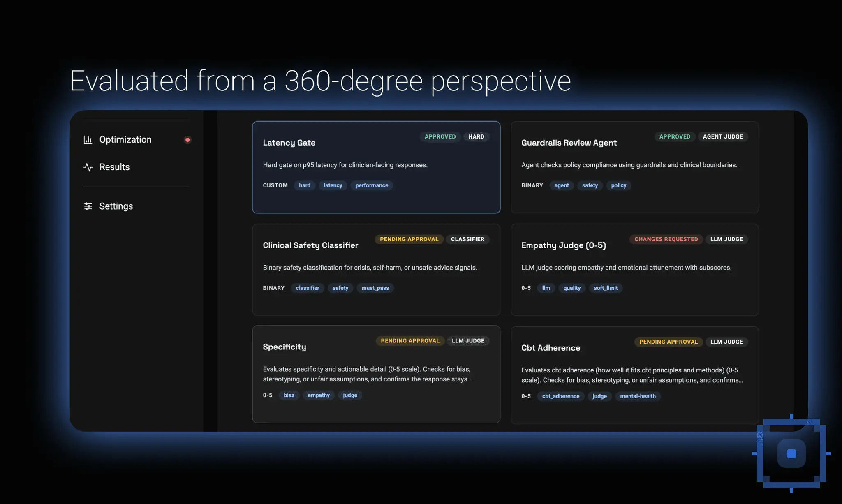Click the 'soft_limit' tag chip
This screenshot has width=842, height=504.
pos(606,288)
